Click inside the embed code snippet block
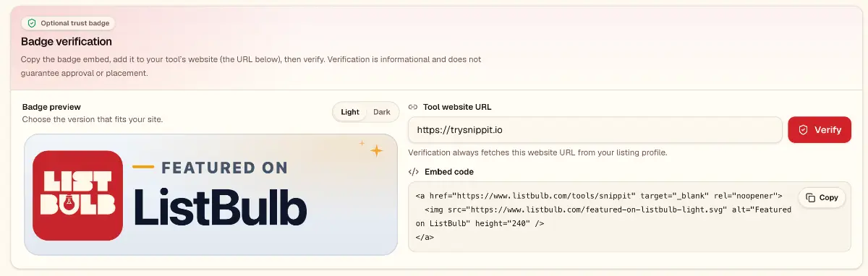Viewport: 868px width, 276px height. point(629,216)
